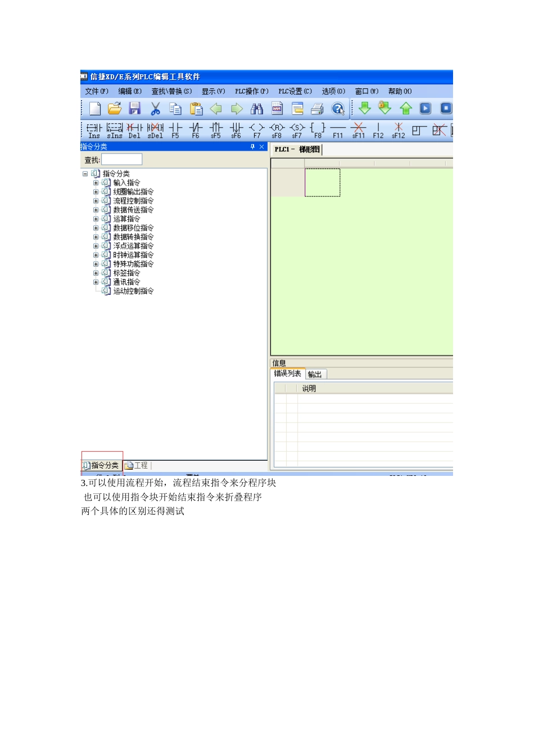The height and width of the screenshot is (756, 534).
Task: Delete a row with the sDel tool
Action: [x=155, y=131]
